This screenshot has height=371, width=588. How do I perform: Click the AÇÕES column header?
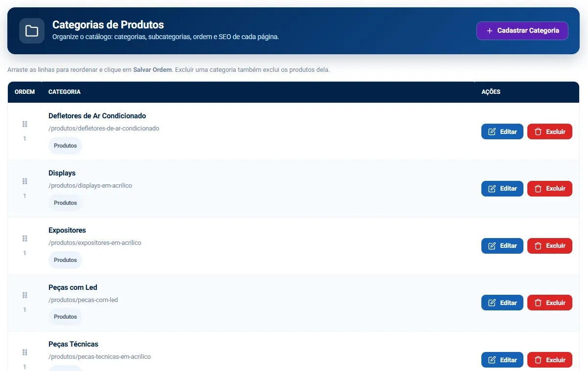pyautogui.click(x=491, y=92)
